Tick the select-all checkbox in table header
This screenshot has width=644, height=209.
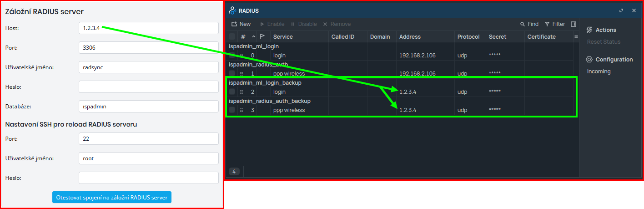pyautogui.click(x=232, y=36)
